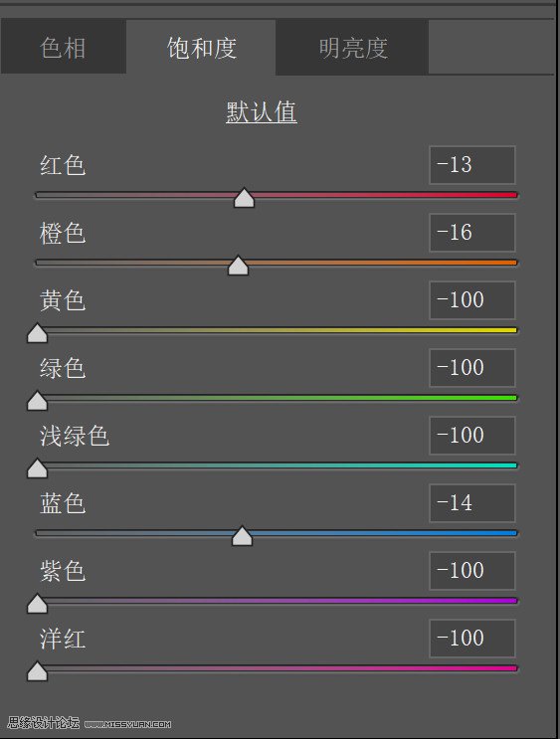Click the 默认值 reset link
The width and height of the screenshot is (560, 739).
pos(262,112)
